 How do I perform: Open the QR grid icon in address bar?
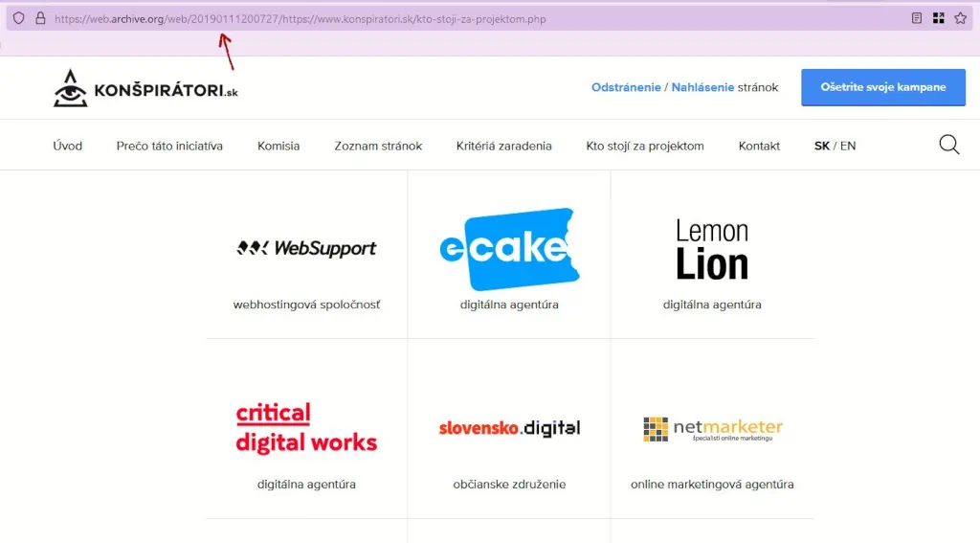[938, 18]
